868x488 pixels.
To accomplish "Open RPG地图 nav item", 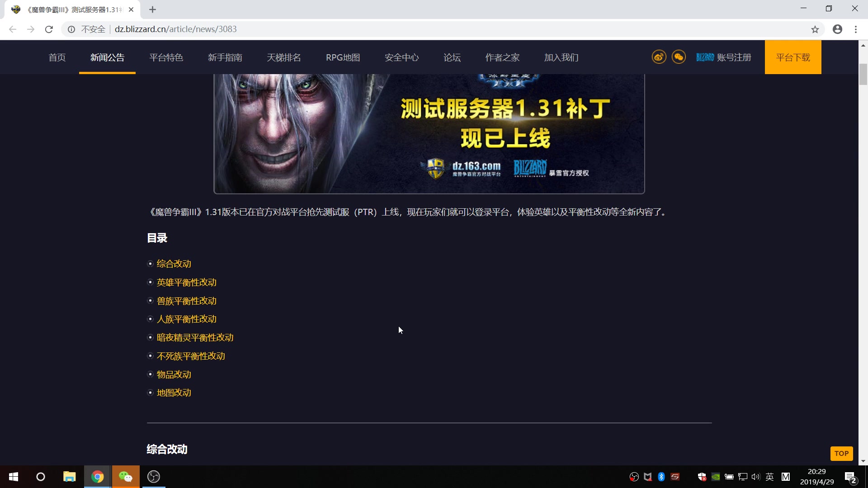I will tap(343, 57).
